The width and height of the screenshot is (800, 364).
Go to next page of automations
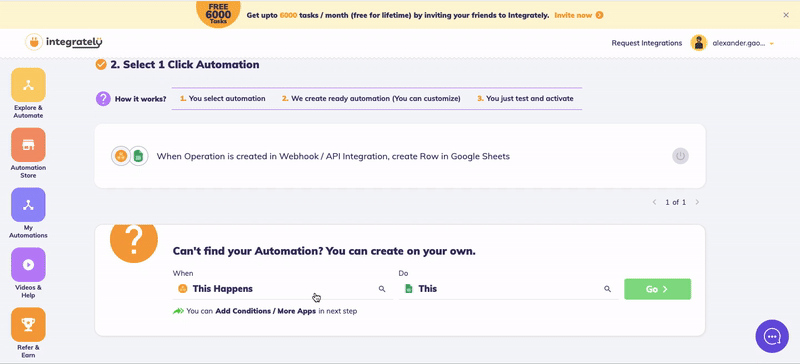click(x=697, y=202)
